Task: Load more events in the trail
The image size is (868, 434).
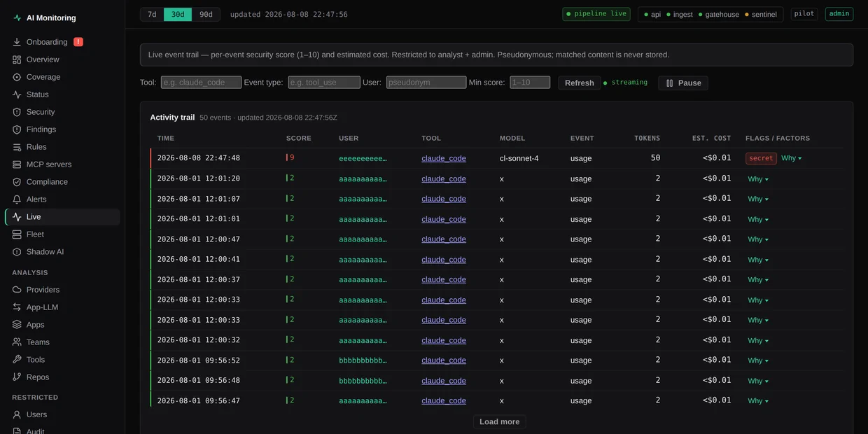Action: tap(499, 422)
